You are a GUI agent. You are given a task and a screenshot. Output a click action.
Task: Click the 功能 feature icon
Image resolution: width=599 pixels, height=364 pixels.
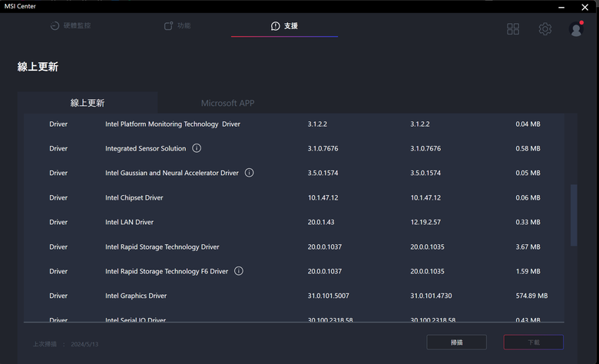(168, 25)
